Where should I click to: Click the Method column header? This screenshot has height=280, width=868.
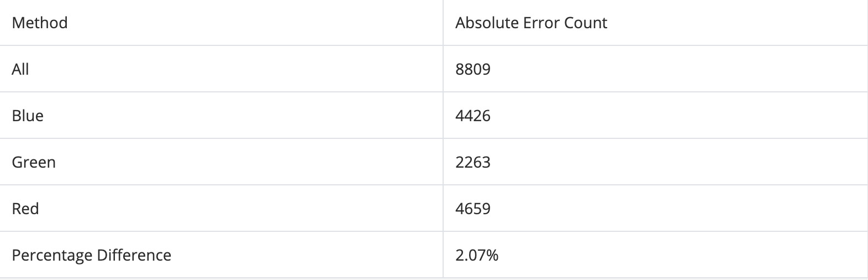(x=40, y=23)
